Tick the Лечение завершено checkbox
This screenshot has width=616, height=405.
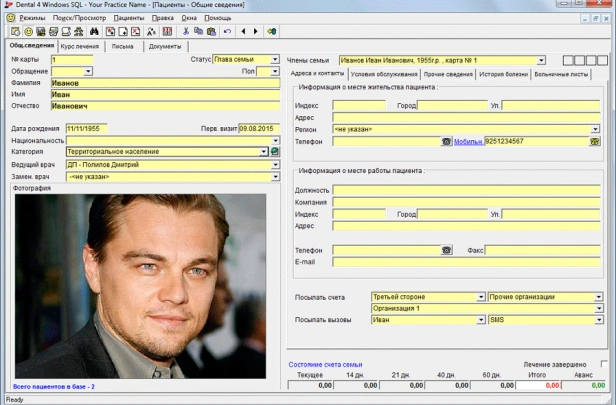coord(603,364)
